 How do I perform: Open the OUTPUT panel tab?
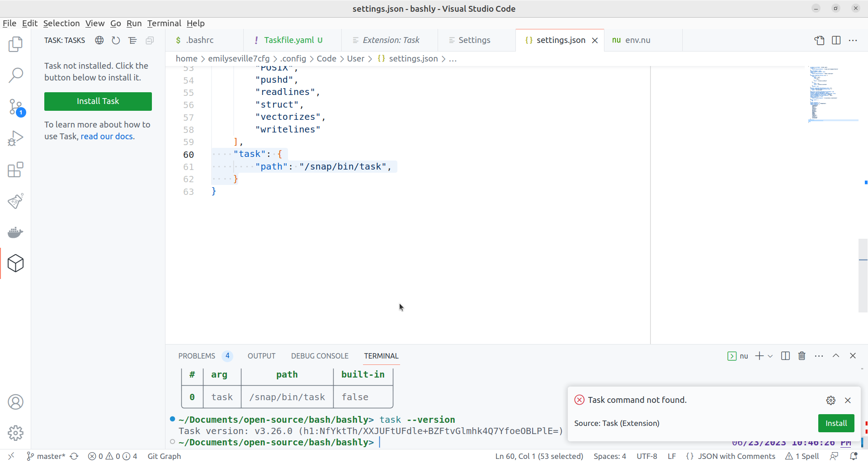[x=261, y=356]
